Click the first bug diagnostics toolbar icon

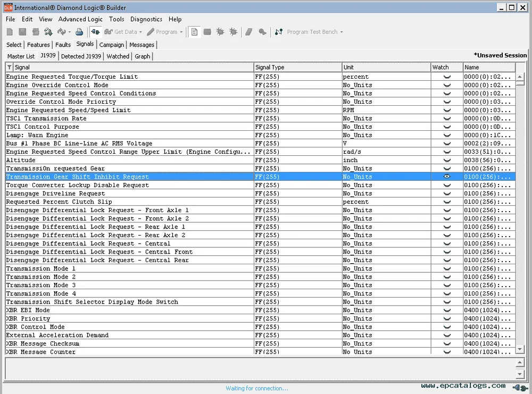click(x=220, y=32)
